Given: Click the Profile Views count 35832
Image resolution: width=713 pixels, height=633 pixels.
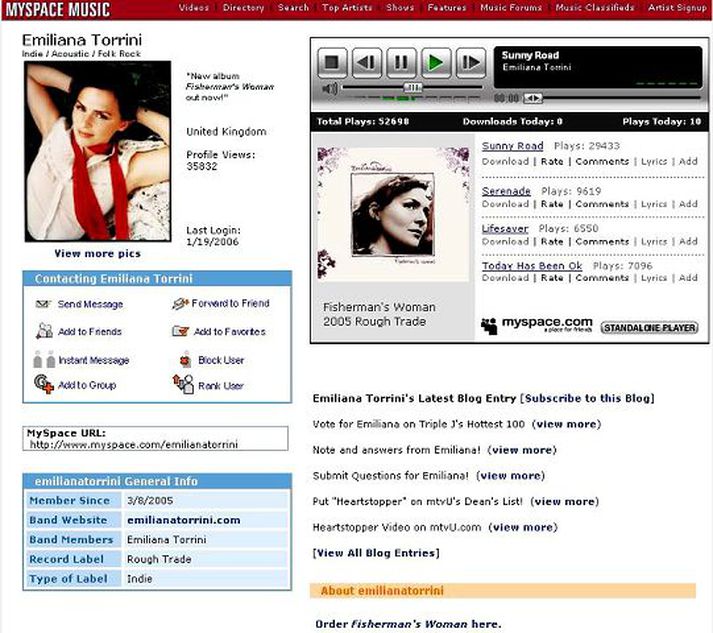Looking at the screenshot, I should [x=202, y=166].
